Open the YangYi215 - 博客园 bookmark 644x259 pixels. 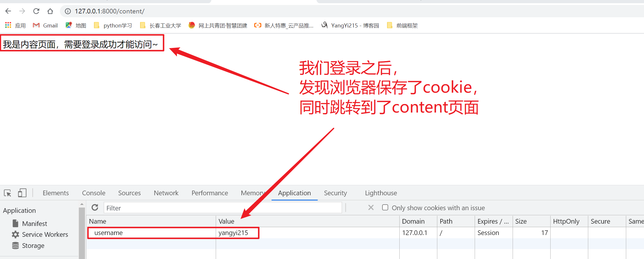[350, 25]
